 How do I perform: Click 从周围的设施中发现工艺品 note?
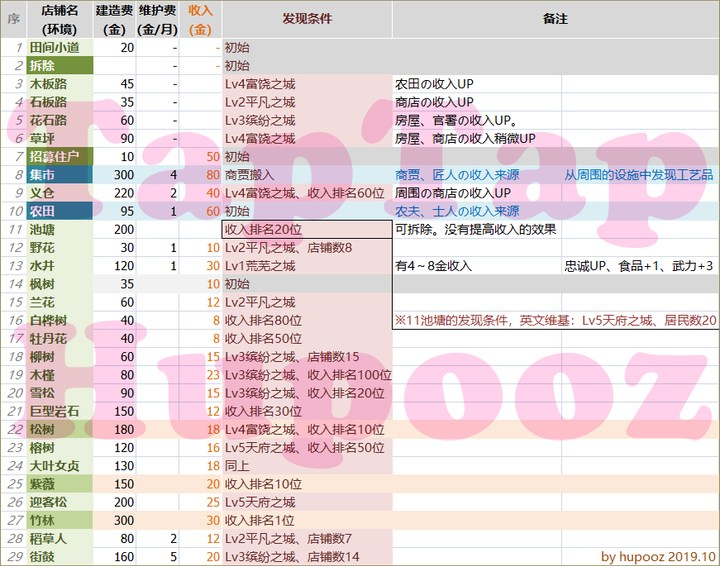pyautogui.click(x=639, y=175)
